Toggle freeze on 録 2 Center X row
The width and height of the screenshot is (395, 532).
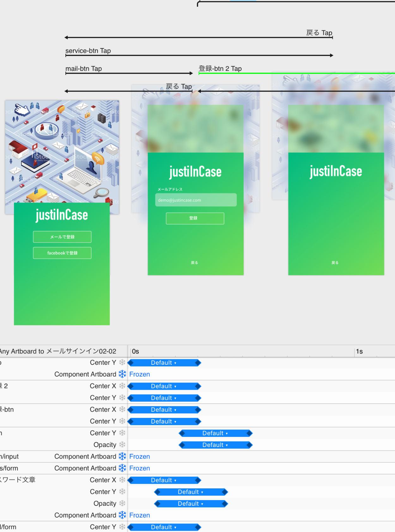pos(122,386)
